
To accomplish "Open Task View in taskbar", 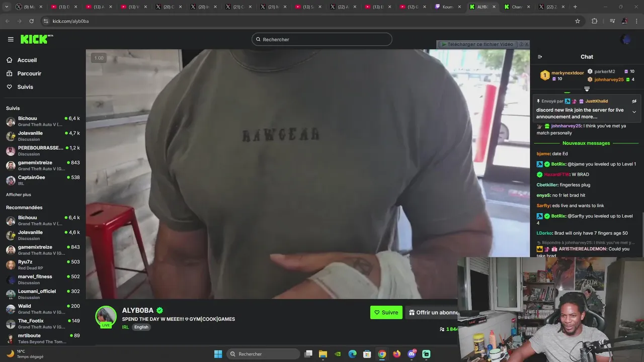I will (x=308, y=354).
